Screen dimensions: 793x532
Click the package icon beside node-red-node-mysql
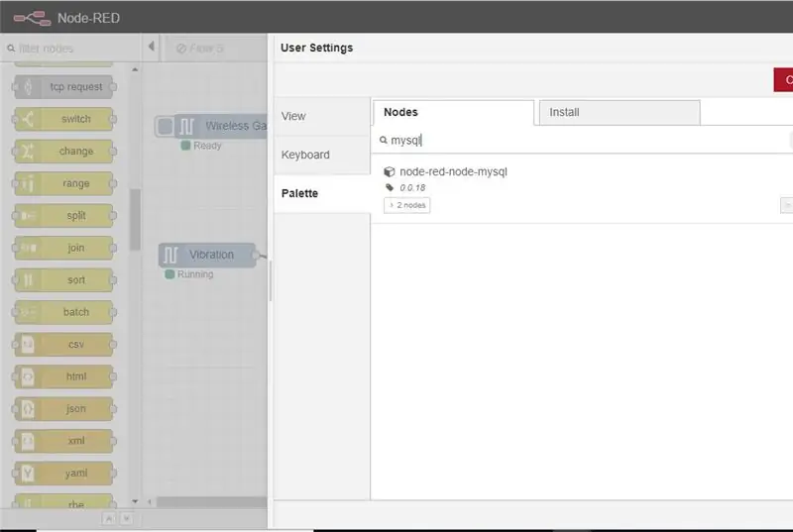click(x=389, y=171)
